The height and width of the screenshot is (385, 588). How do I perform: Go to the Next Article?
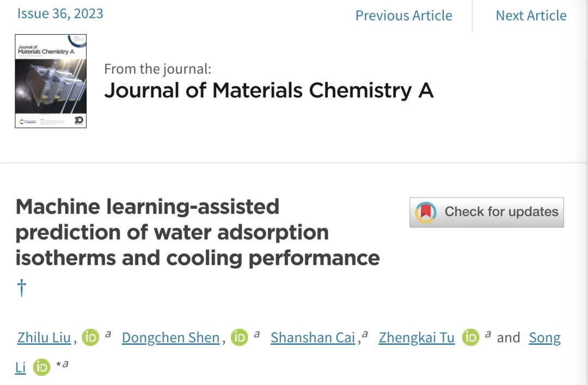pos(531,15)
